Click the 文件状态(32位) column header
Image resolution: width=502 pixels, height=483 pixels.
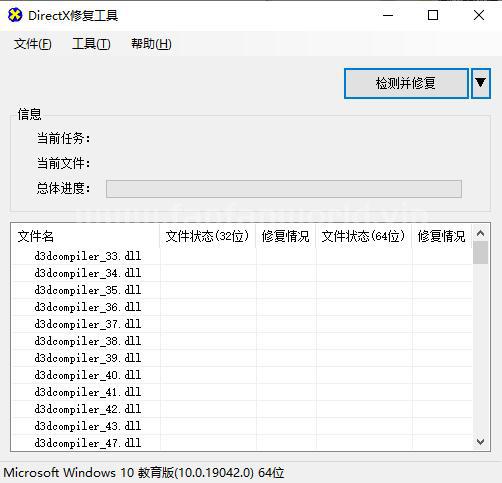point(207,236)
